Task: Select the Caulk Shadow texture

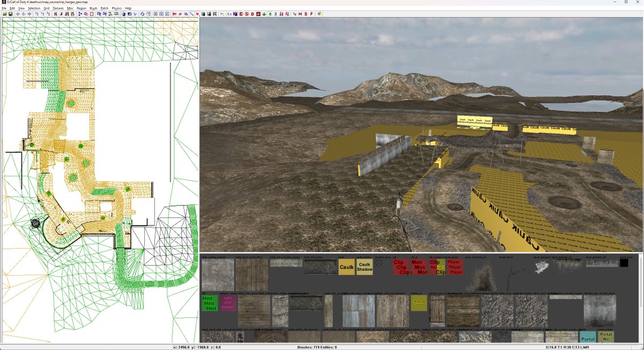Action: 364,267
